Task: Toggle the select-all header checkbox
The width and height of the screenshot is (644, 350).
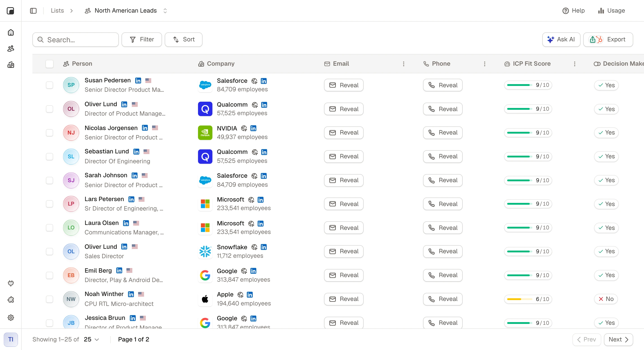Action: [50, 64]
